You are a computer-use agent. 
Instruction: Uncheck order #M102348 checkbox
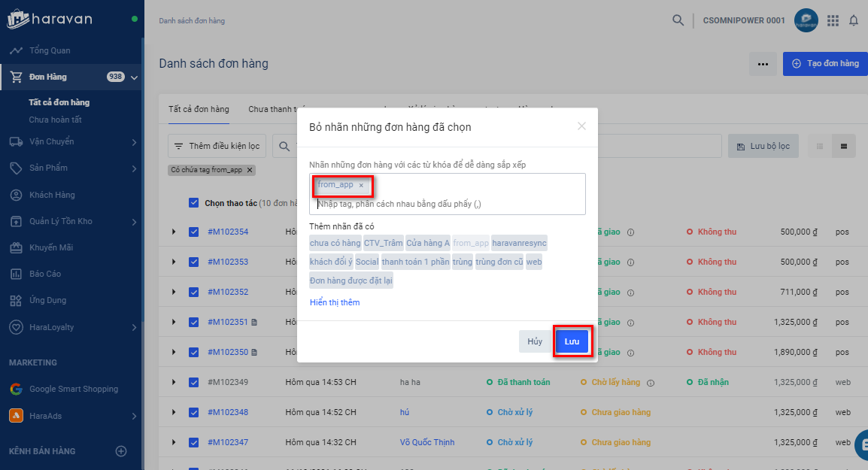(193, 412)
